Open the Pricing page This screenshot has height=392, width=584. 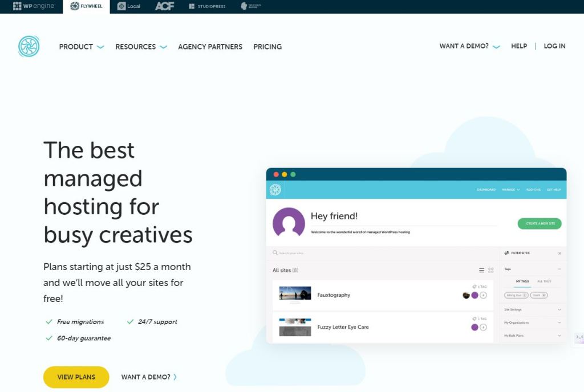click(267, 47)
